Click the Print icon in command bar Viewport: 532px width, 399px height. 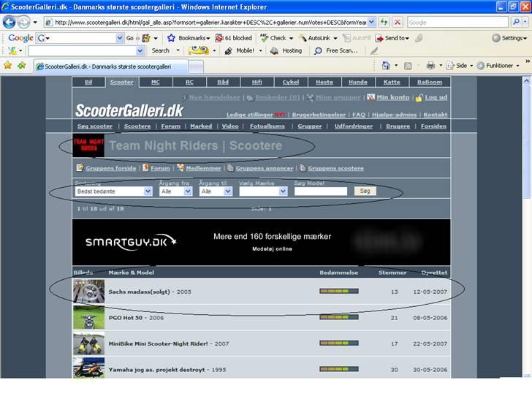coord(430,65)
